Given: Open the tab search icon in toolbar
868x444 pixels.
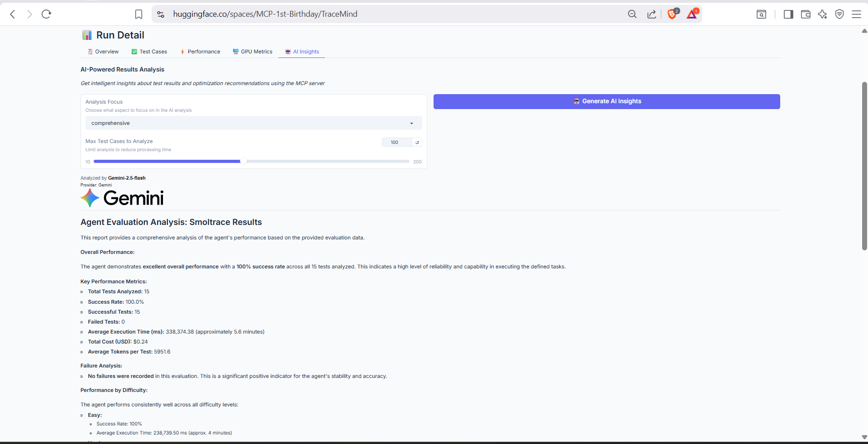Looking at the screenshot, I should pos(762,14).
